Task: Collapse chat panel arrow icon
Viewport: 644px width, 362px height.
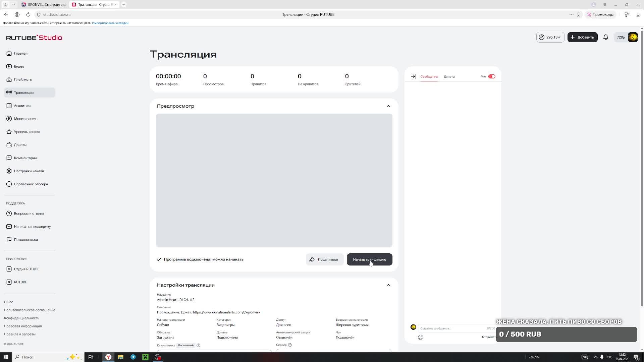Action: tap(414, 76)
